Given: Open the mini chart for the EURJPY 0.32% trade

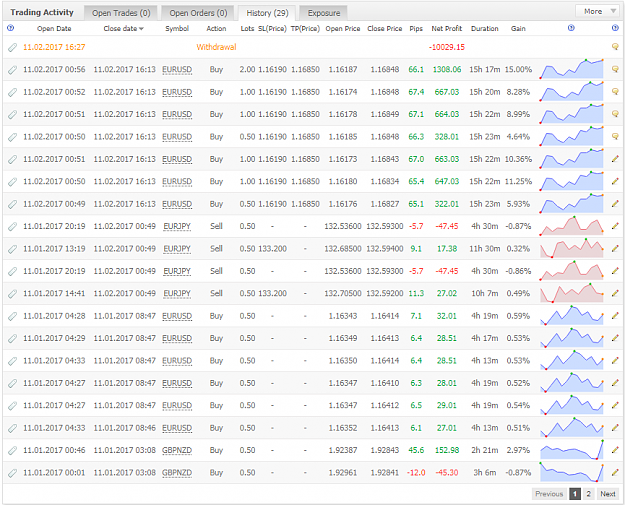Looking at the screenshot, I should (572, 248).
